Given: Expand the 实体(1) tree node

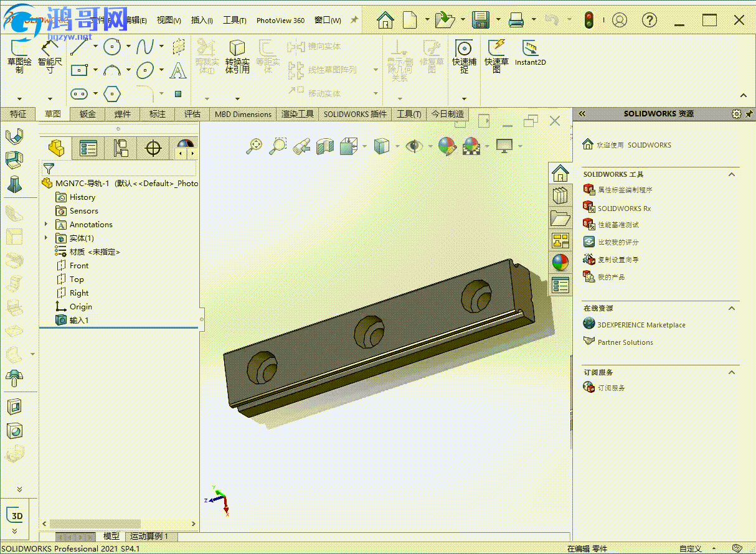Looking at the screenshot, I should click(x=46, y=238).
